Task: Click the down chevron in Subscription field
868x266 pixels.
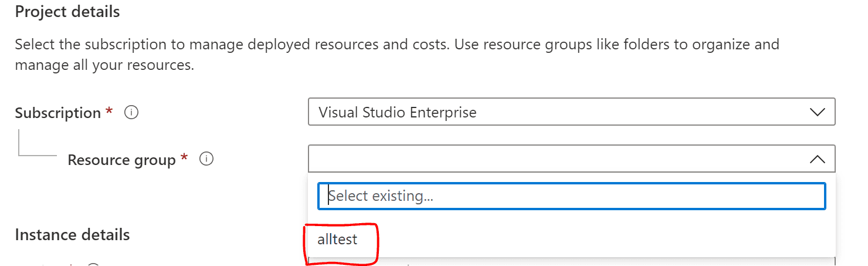Action: [817, 112]
